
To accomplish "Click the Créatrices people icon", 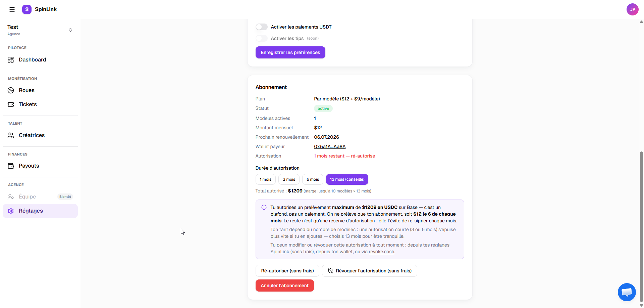I will [11, 135].
